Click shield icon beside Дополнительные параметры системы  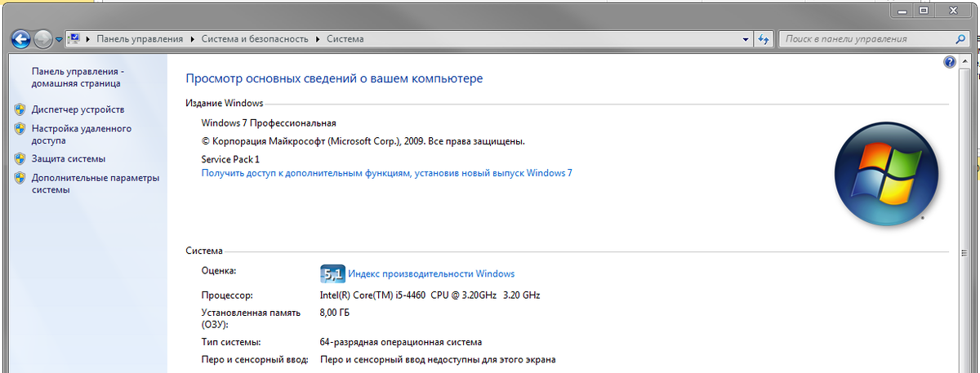[x=20, y=178]
